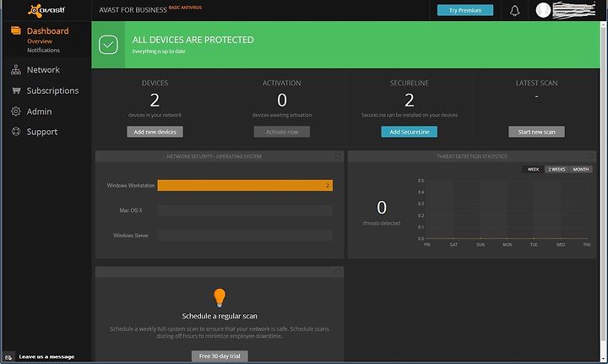This screenshot has width=608, height=364.
Task: Click the DEVICES count of 2
Action: click(x=155, y=101)
